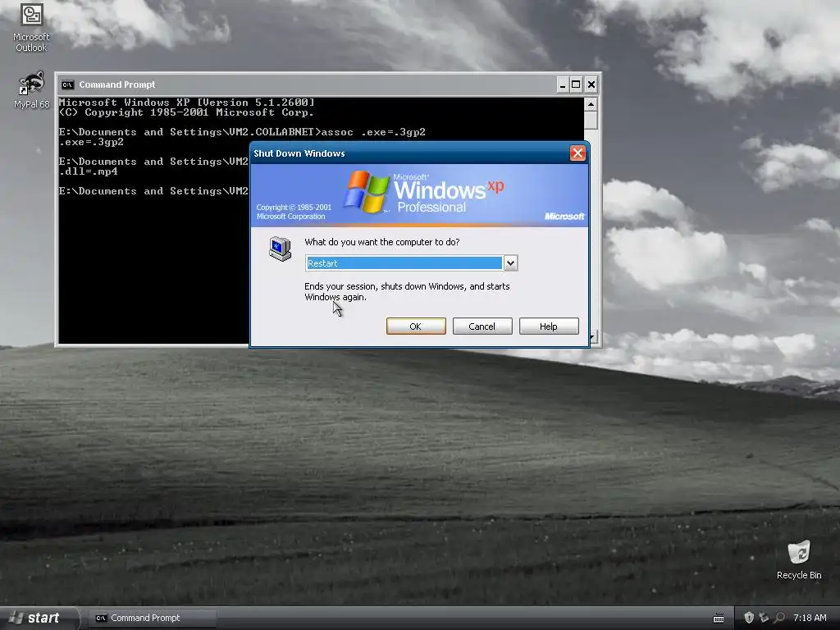The width and height of the screenshot is (840, 630).
Task: Click the 'assoc .exe=.3gp2' command line text
Action: tap(373, 132)
